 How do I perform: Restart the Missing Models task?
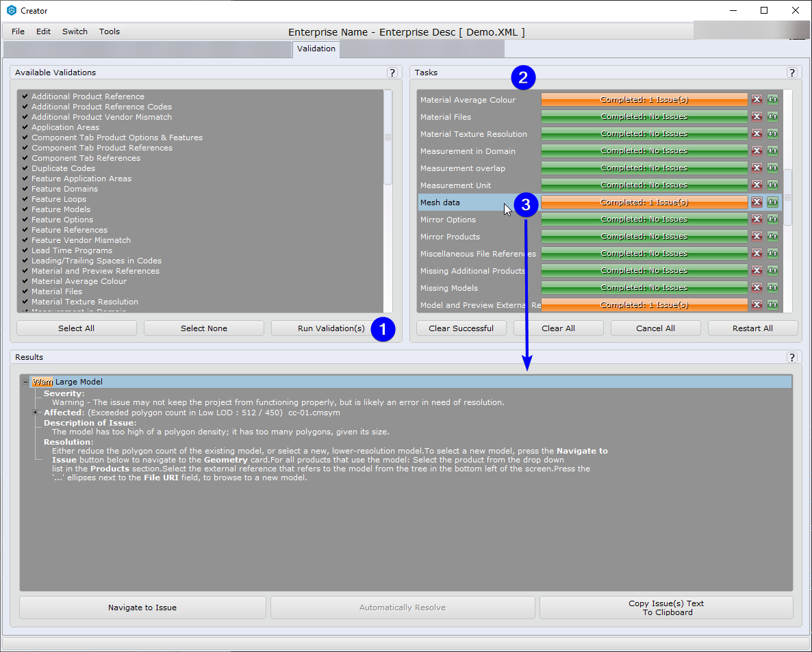tap(772, 287)
